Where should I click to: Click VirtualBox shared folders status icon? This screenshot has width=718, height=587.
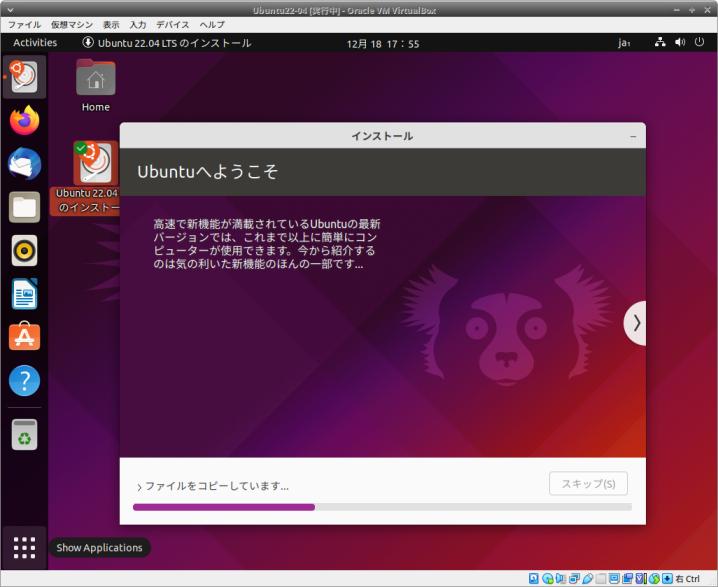[601, 578]
